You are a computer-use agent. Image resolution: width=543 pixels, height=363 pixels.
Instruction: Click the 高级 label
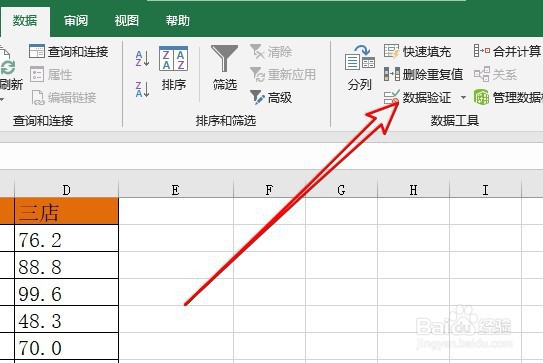(x=280, y=98)
